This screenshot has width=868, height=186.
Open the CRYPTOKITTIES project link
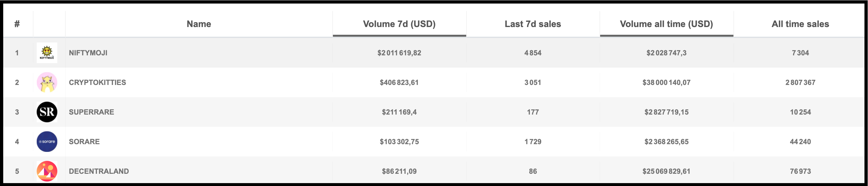(x=97, y=82)
